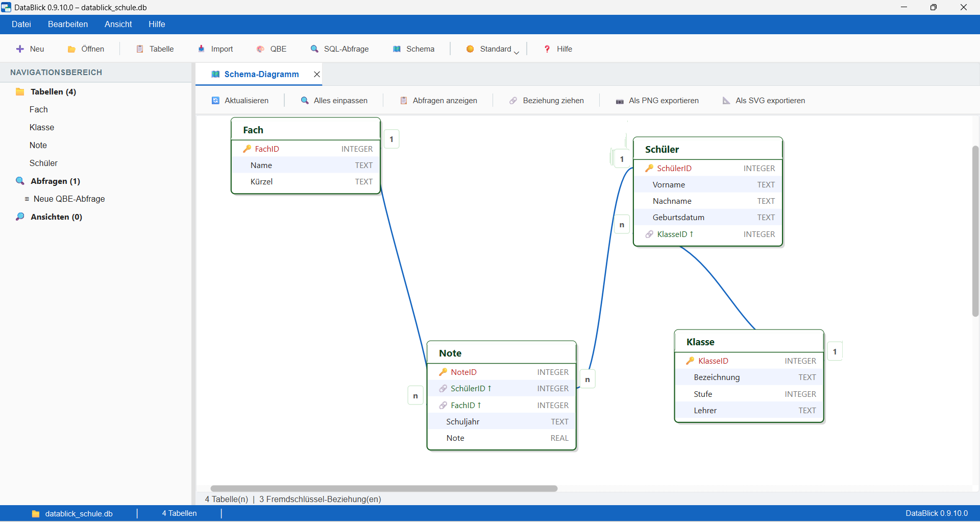The height and width of the screenshot is (522, 980).
Task: Click the Hilfe question mark icon
Action: (547, 49)
